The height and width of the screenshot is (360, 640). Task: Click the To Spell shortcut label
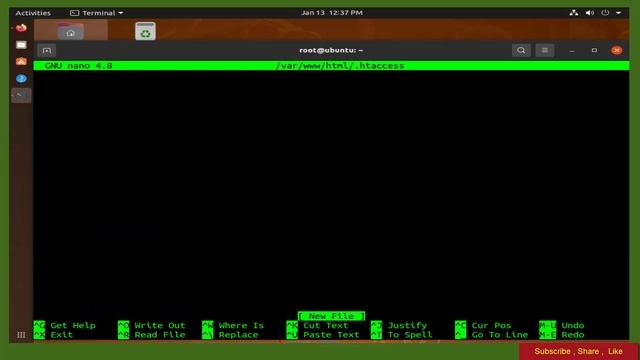tap(410, 335)
